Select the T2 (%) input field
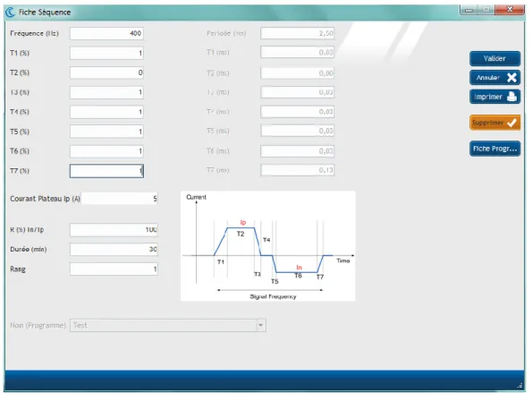The image size is (532, 393). tap(106, 73)
